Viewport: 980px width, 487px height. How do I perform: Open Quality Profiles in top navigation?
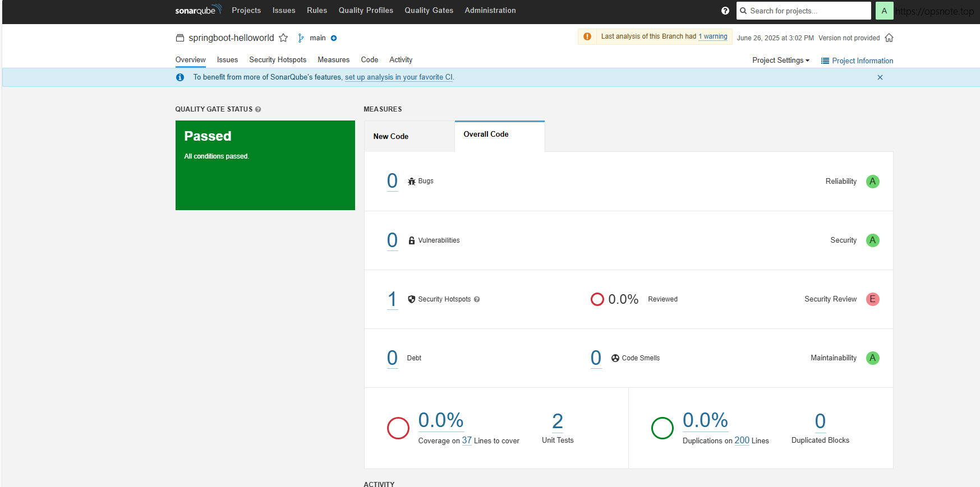pyautogui.click(x=366, y=11)
